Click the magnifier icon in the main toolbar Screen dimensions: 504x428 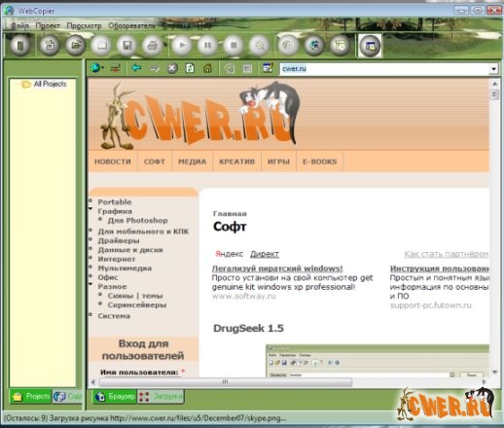coord(260,45)
